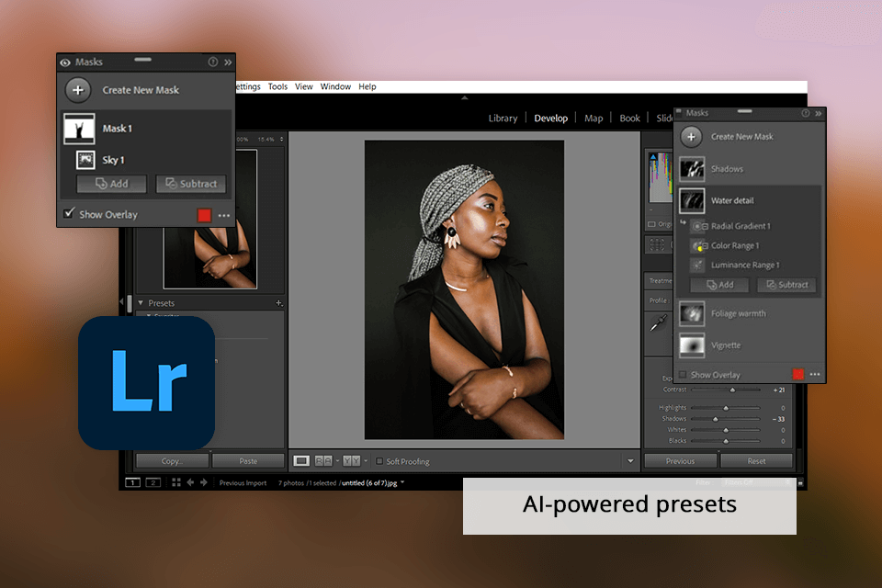Open the toolbar content dropdown arrow
882x588 pixels.
tap(630, 461)
